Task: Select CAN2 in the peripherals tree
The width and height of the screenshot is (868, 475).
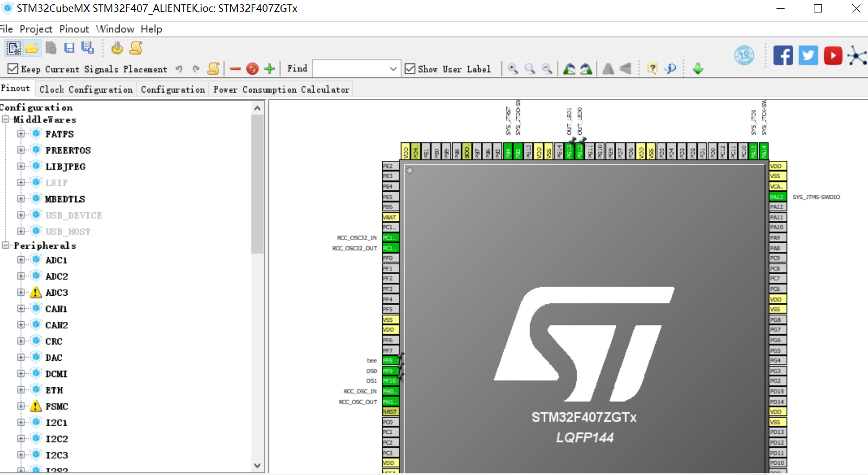Action: tap(57, 325)
